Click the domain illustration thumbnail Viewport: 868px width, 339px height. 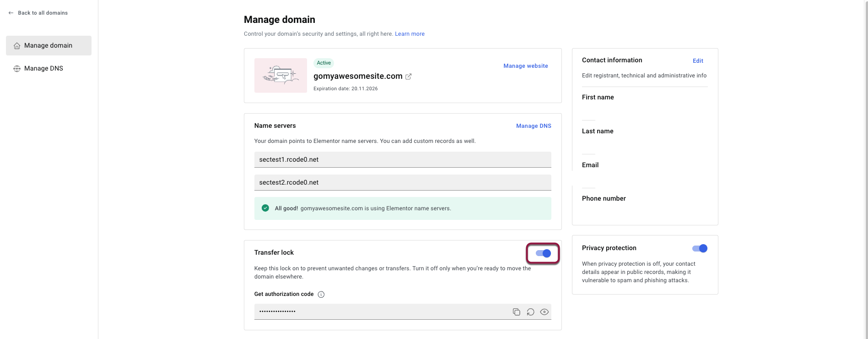point(280,76)
